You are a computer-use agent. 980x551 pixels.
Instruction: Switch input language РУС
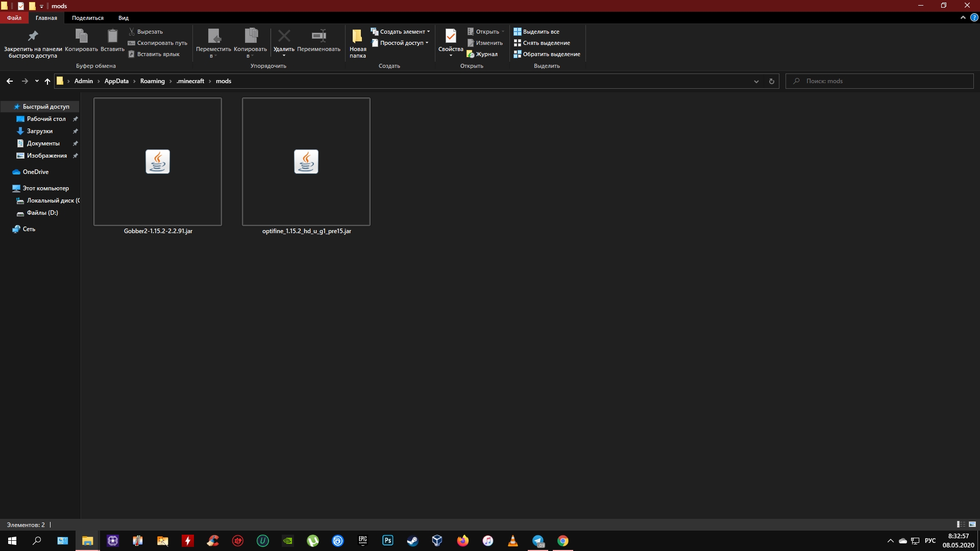pyautogui.click(x=930, y=541)
